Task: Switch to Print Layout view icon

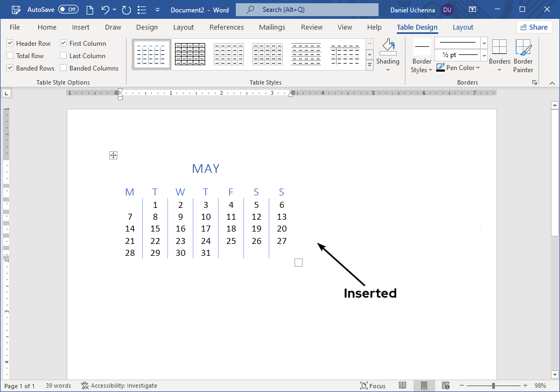Action: [424, 385]
